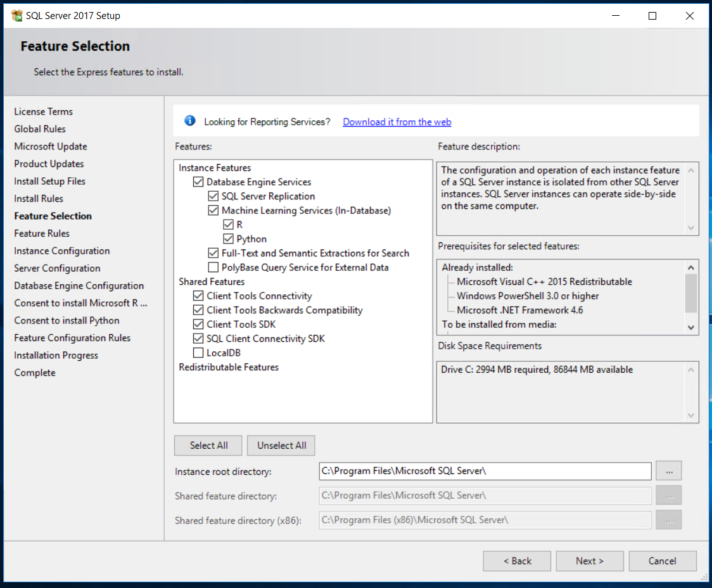Click Feature Rules step in sidebar
712x588 pixels.
(42, 233)
